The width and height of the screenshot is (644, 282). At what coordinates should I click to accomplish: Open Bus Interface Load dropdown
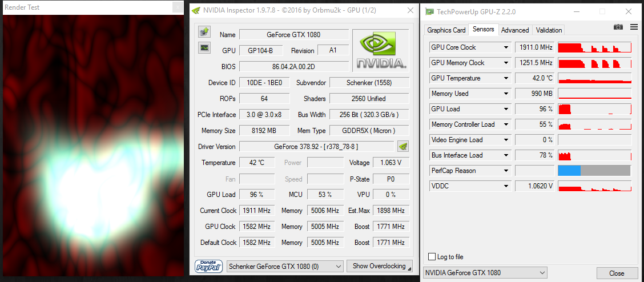click(x=506, y=155)
